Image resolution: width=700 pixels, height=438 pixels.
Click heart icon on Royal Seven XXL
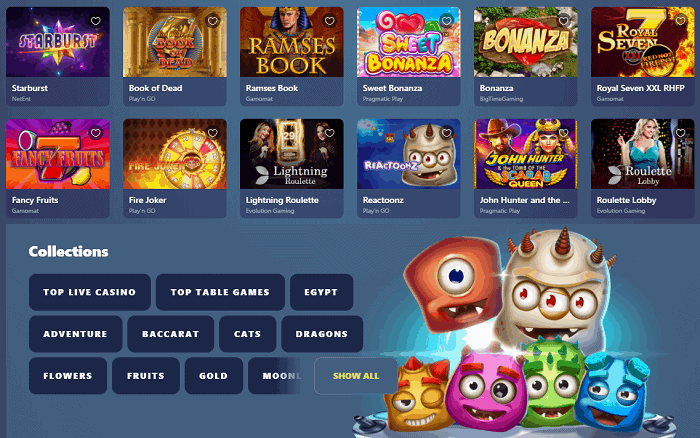pyautogui.click(x=680, y=21)
